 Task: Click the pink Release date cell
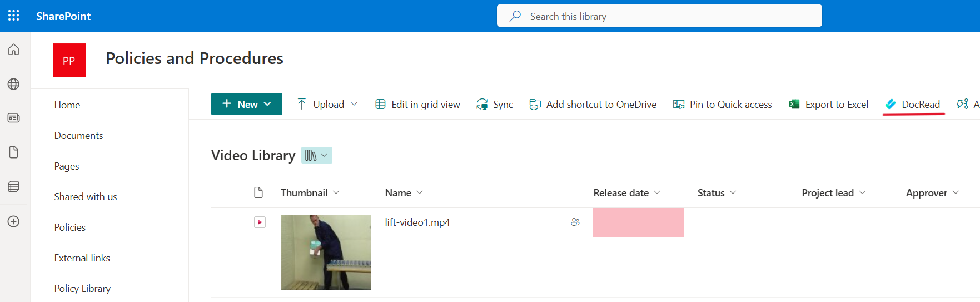pos(638,222)
